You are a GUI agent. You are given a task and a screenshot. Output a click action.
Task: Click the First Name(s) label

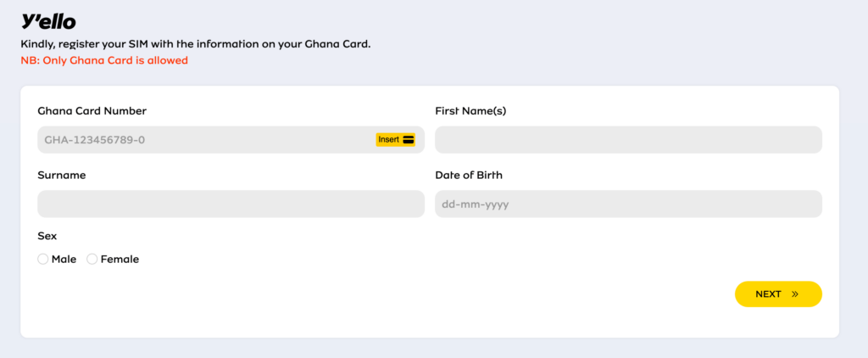pyautogui.click(x=470, y=111)
